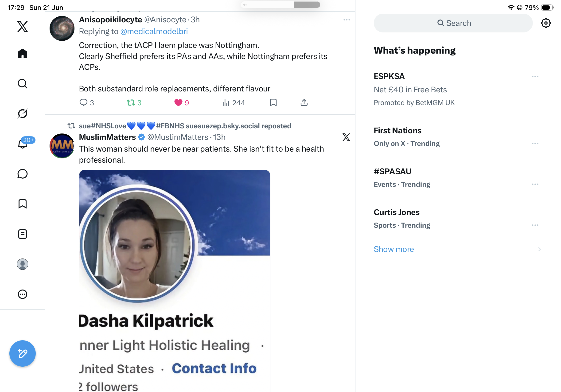Focus the Search field
The width and height of the screenshot is (561, 392).
[x=453, y=23]
